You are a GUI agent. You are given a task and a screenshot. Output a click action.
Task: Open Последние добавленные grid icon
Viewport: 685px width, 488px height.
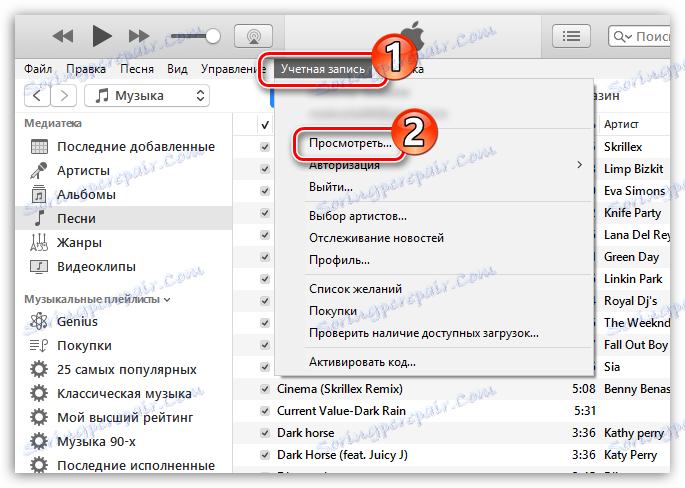pos(39,147)
